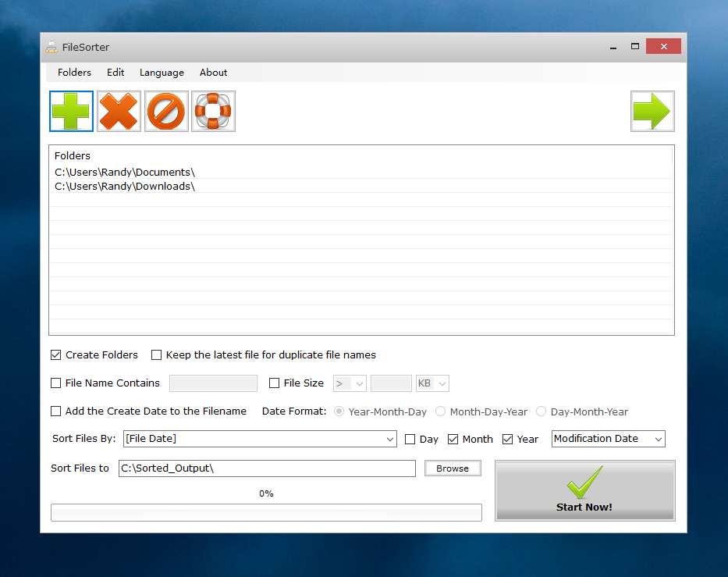Close the FileSorter window

[663, 47]
